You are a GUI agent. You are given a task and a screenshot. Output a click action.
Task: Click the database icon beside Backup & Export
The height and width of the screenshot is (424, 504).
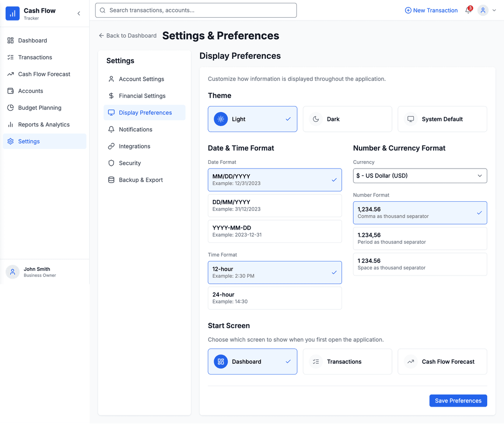[x=111, y=180]
